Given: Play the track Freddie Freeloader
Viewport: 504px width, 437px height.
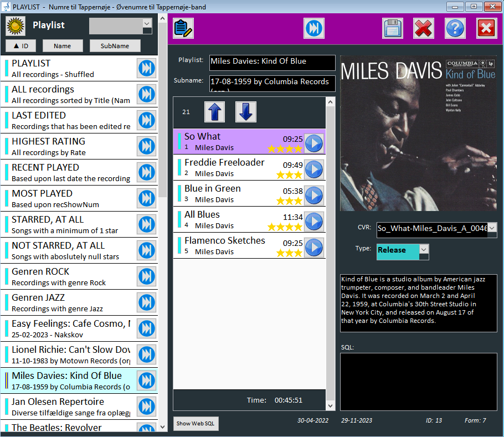Looking at the screenshot, I should [x=314, y=169].
